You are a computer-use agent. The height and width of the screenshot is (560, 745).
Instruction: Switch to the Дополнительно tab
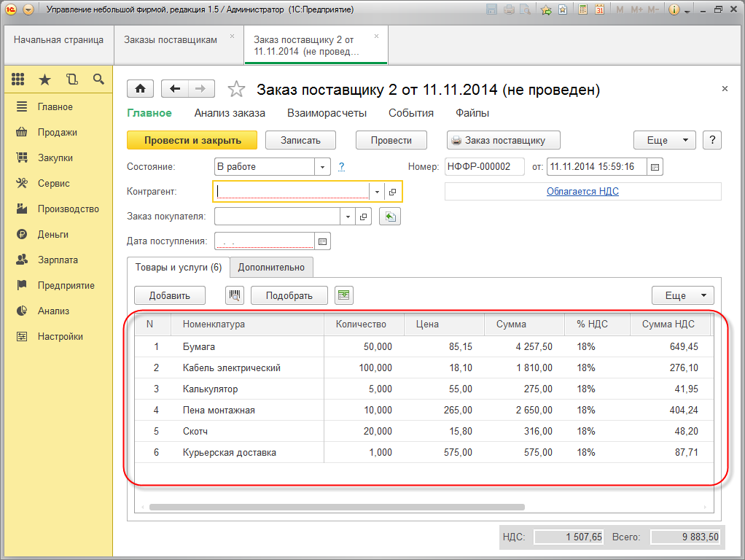(x=271, y=267)
